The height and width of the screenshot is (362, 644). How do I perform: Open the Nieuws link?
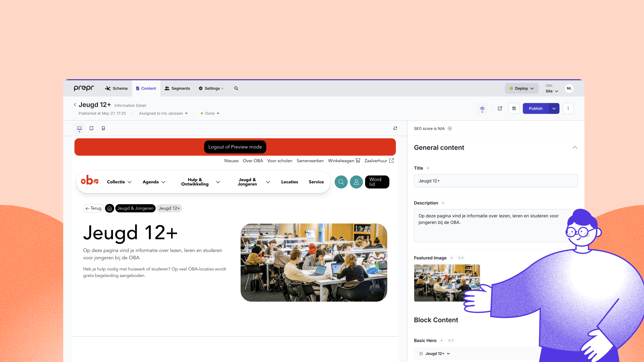(x=231, y=161)
